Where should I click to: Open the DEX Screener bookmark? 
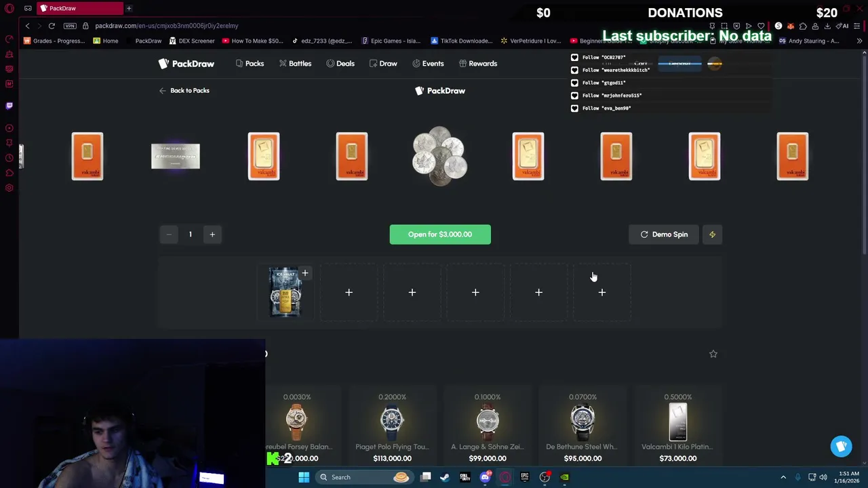[192, 41]
